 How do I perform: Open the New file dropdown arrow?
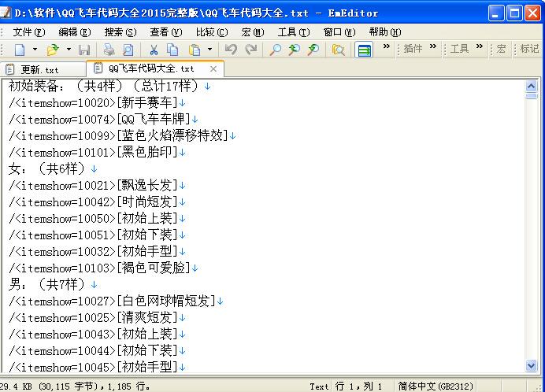(35, 50)
